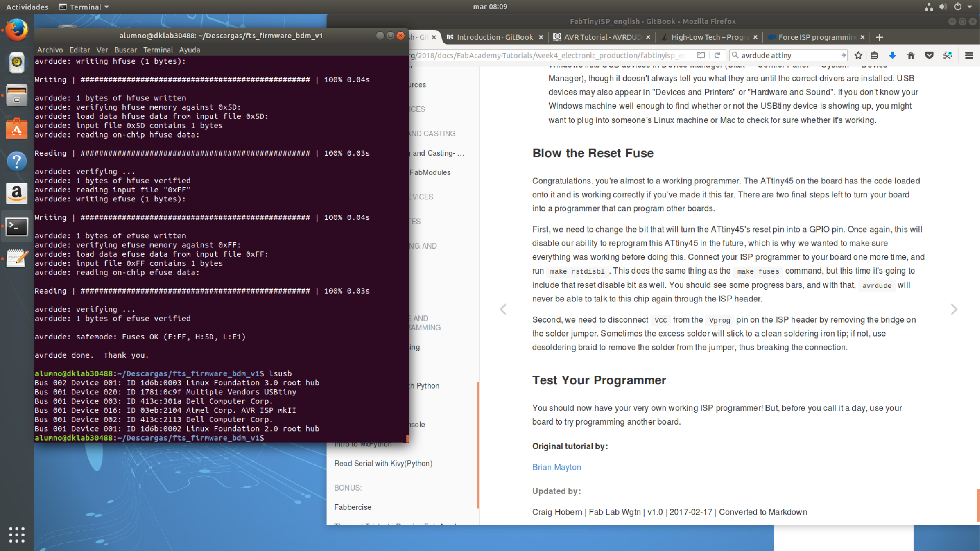
Task: Reload the current Firefox page
Action: (717, 55)
